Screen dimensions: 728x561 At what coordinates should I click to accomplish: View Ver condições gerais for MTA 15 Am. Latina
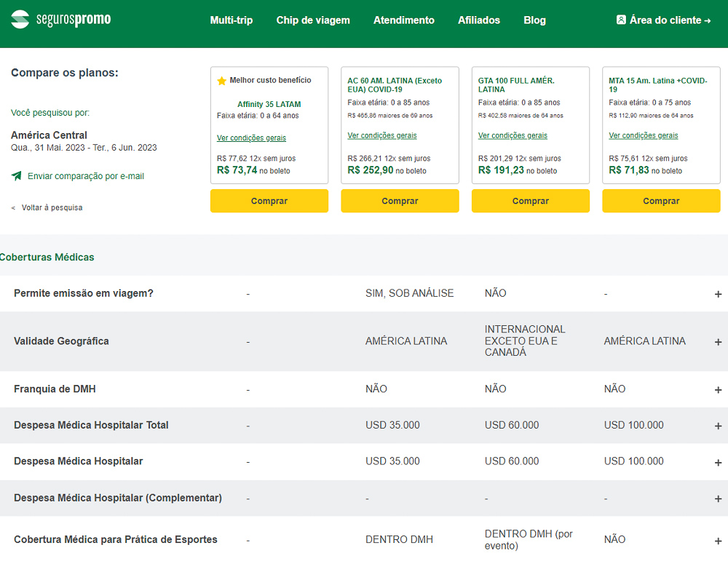pos(643,135)
